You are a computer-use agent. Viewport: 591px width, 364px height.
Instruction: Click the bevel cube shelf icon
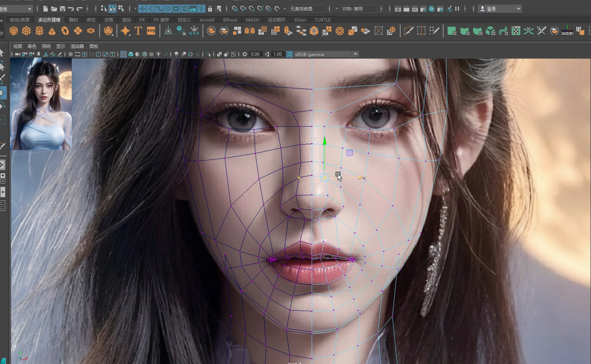tap(314, 31)
